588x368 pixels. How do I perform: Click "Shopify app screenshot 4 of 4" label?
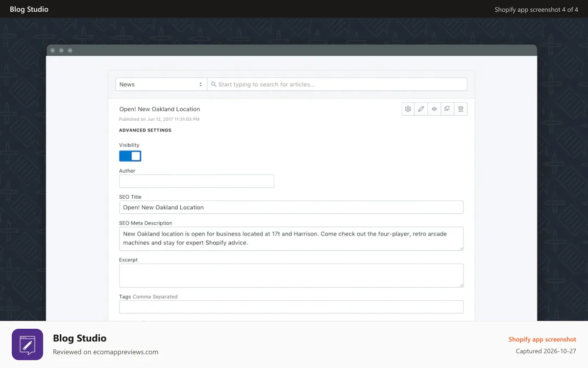click(x=536, y=9)
